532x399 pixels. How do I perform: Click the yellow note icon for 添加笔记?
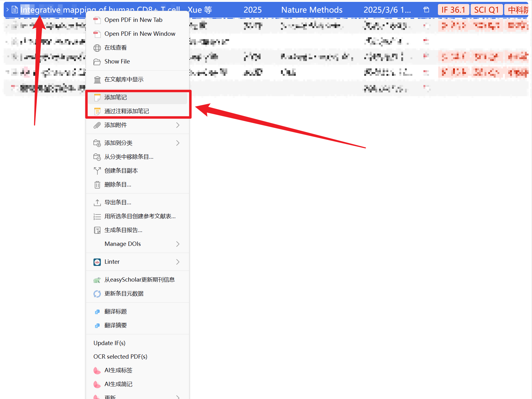pyautogui.click(x=97, y=97)
